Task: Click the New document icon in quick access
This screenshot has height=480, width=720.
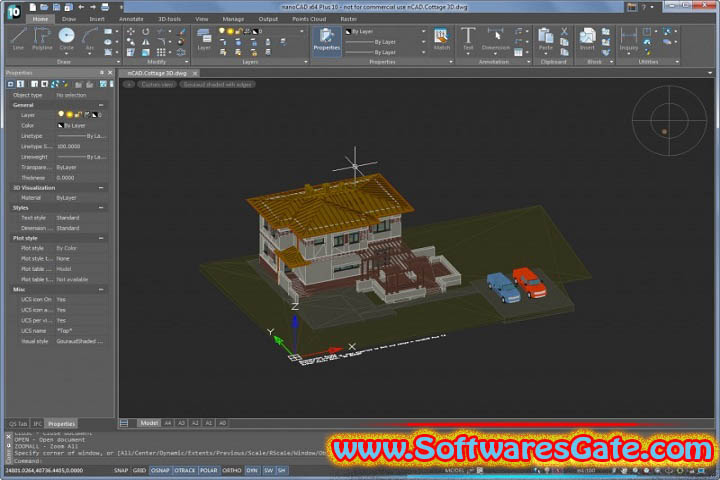Action: point(32,7)
